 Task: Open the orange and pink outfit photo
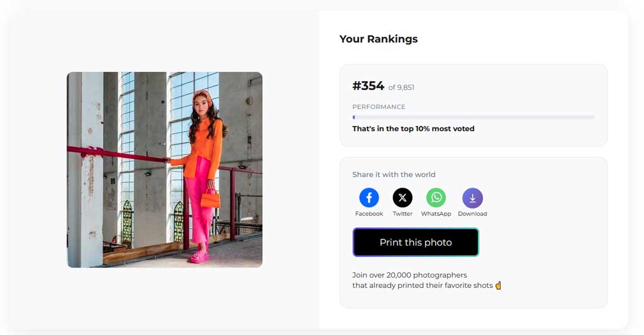(165, 170)
